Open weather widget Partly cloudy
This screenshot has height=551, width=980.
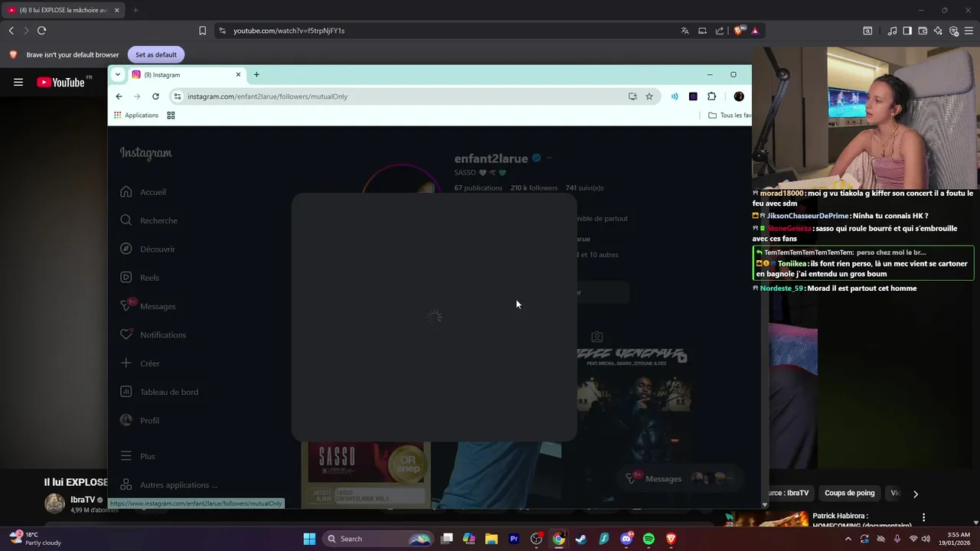34,539
